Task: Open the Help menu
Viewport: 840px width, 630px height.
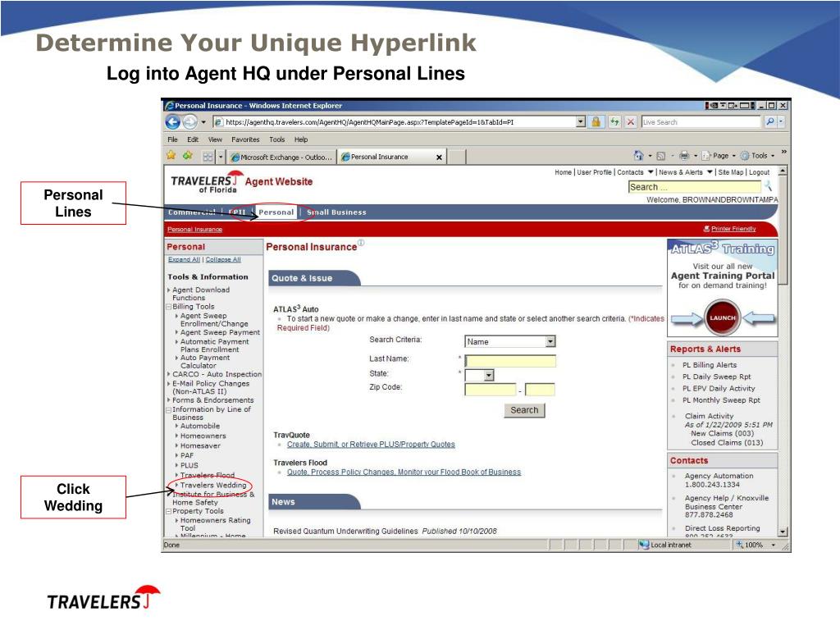Action: click(301, 139)
